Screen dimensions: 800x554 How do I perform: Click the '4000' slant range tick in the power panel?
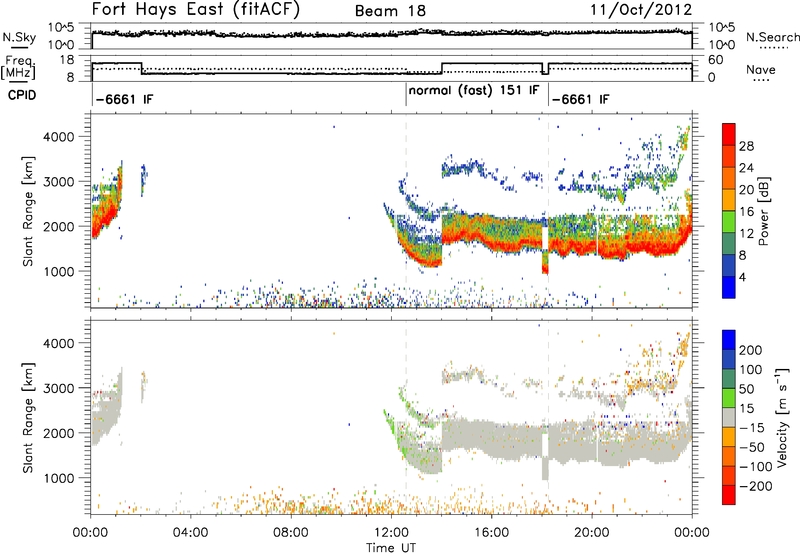point(58,136)
